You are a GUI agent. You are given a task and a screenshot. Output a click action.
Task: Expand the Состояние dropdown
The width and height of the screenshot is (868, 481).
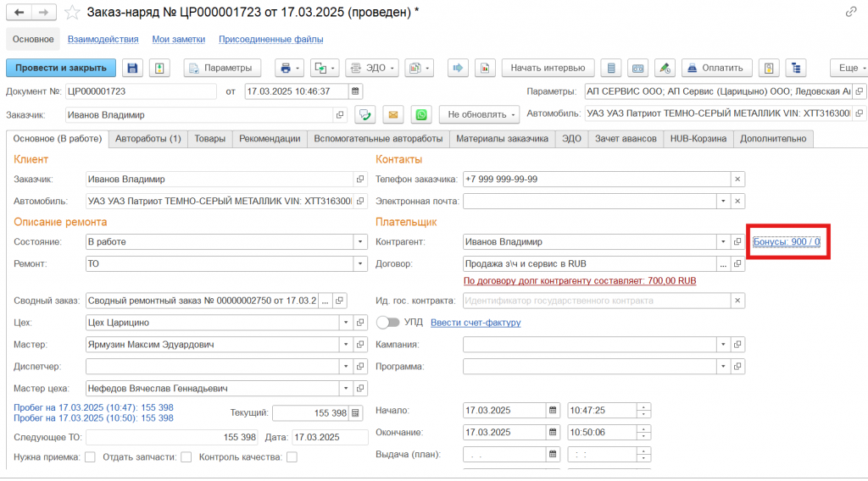pyautogui.click(x=361, y=242)
